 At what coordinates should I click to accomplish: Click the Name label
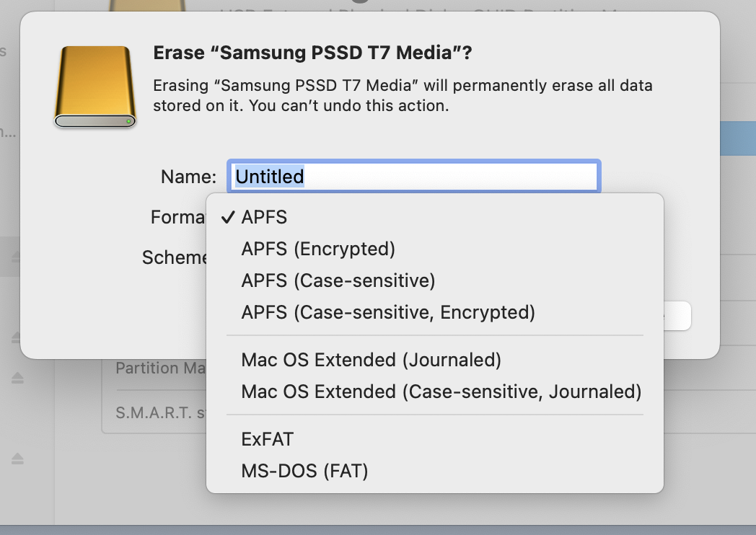tap(188, 177)
